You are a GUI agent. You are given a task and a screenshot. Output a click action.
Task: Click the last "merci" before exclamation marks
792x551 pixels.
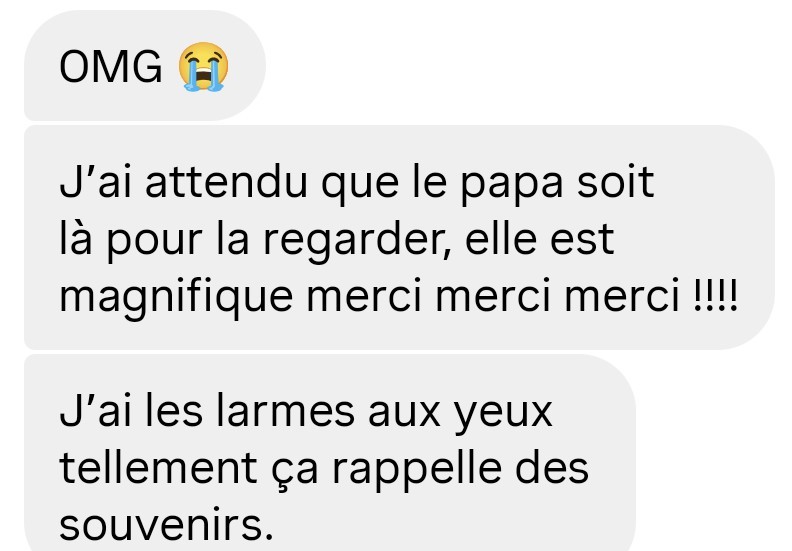point(622,296)
